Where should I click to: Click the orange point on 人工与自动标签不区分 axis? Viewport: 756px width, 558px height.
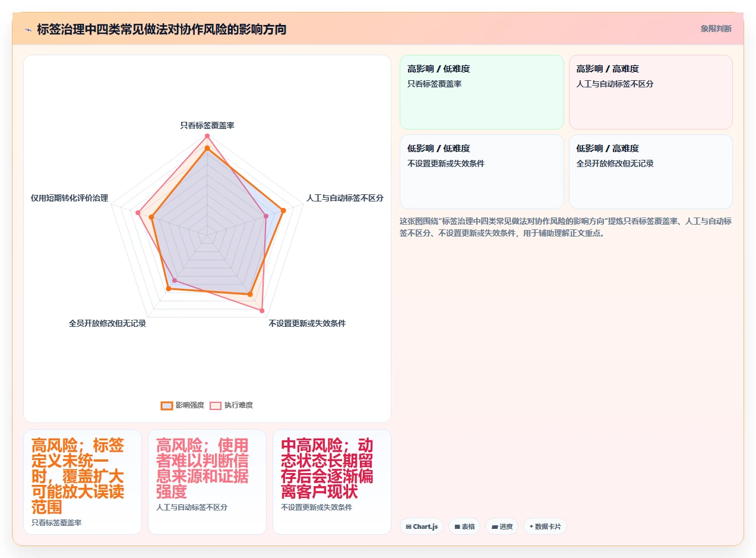pyautogui.click(x=283, y=210)
